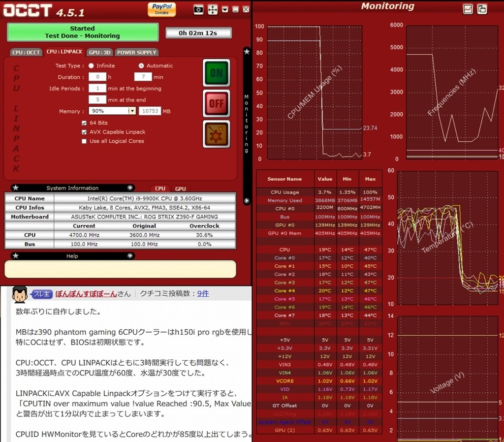This screenshot has height=442, width=504.
Task: Start test with green ON button
Action: click(x=217, y=73)
